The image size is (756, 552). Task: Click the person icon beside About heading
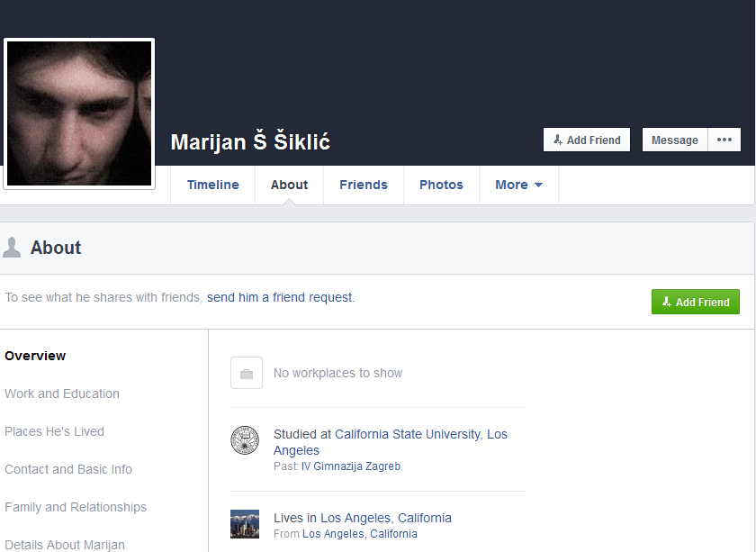point(12,248)
